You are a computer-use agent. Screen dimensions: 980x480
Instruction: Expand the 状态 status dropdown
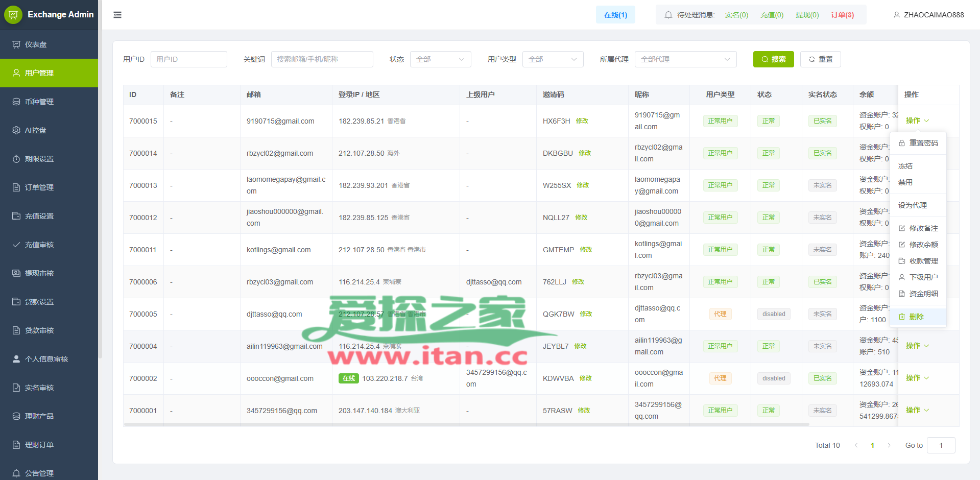(x=440, y=59)
